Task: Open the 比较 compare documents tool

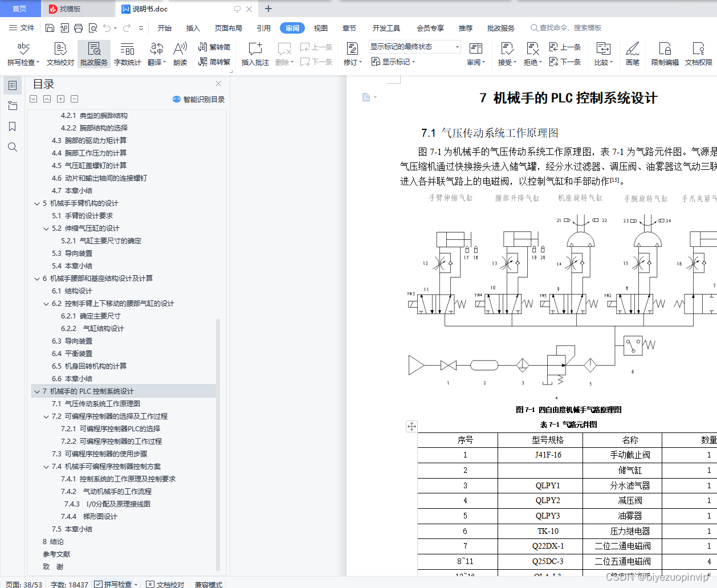Action: pyautogui.click(x=603, y=54)
